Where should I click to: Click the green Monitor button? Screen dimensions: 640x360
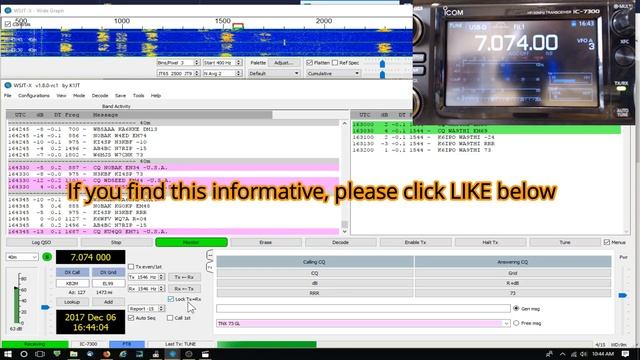(x=191, y=242)
